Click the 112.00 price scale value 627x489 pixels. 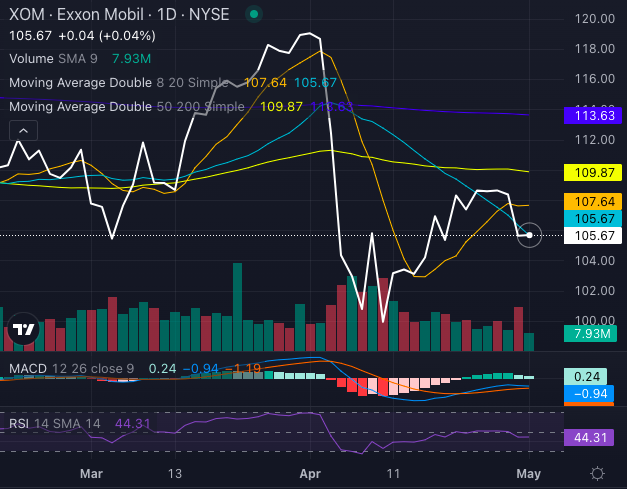(x=595, y=140)
